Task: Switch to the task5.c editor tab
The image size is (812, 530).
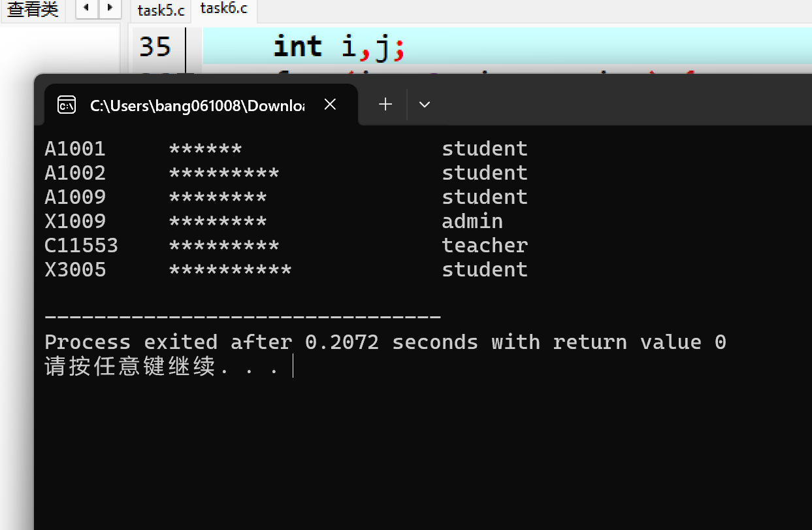Action: pyautogui.click(x=161, y=10)
